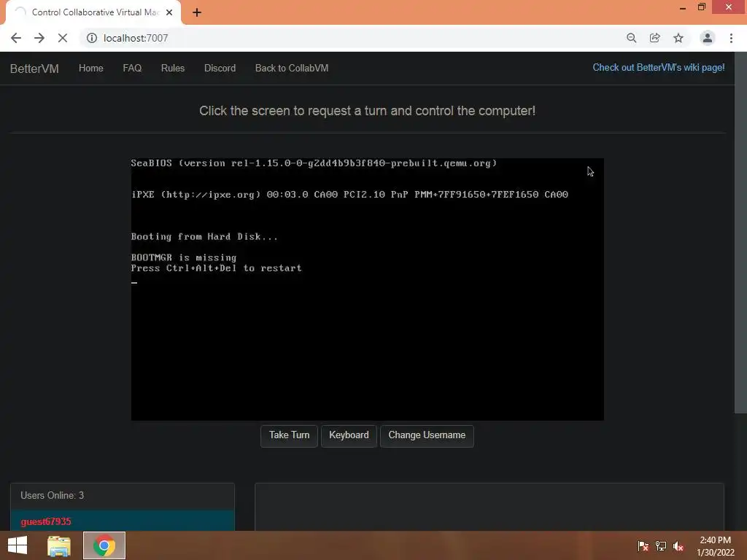Open a new tab with the plus button
The image size is (747, 560).
(x=197, y=12)
